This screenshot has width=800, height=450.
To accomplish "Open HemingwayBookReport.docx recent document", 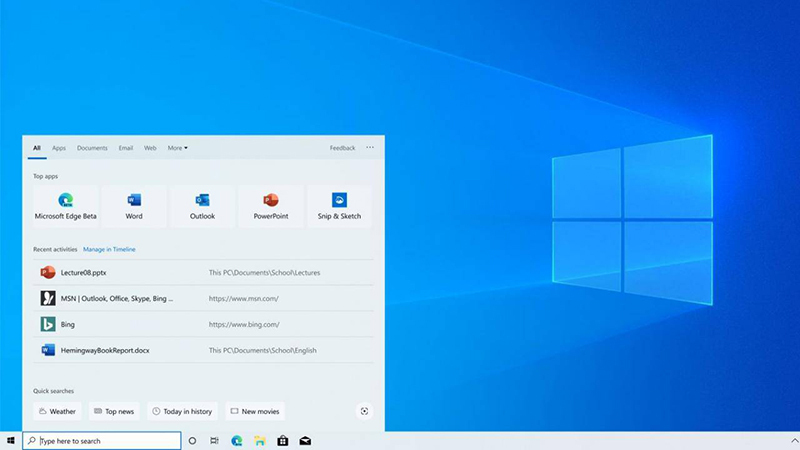I will click(203, 350).
